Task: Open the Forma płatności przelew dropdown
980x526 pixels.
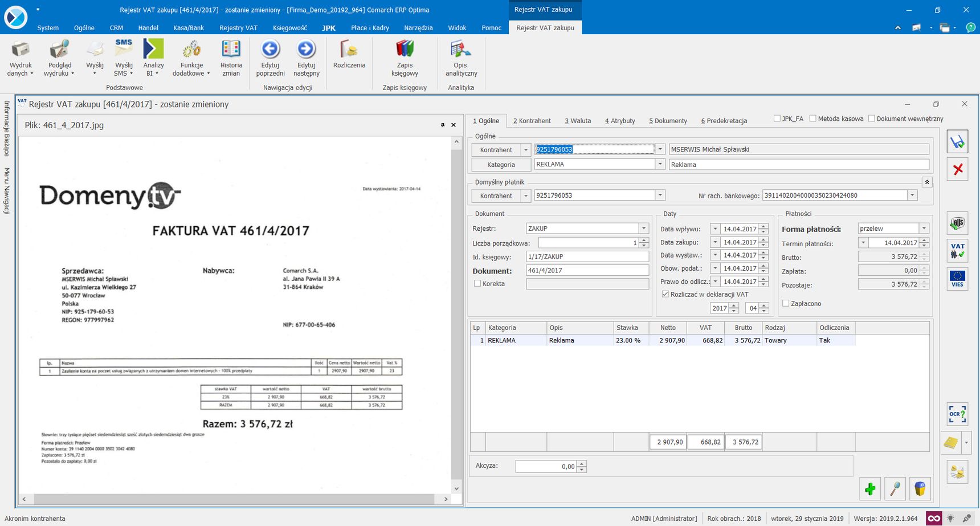Action: point(924,229)
